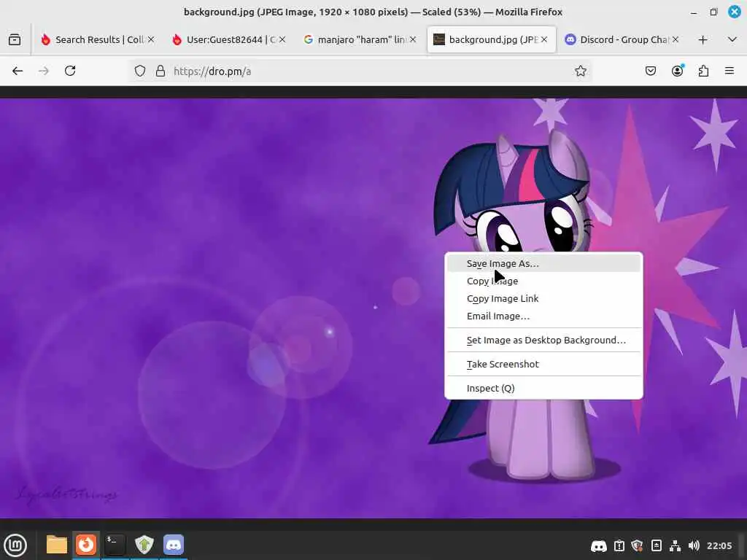Click Discord system tray icon
The image size is (747, 560).
coord(599,545)
